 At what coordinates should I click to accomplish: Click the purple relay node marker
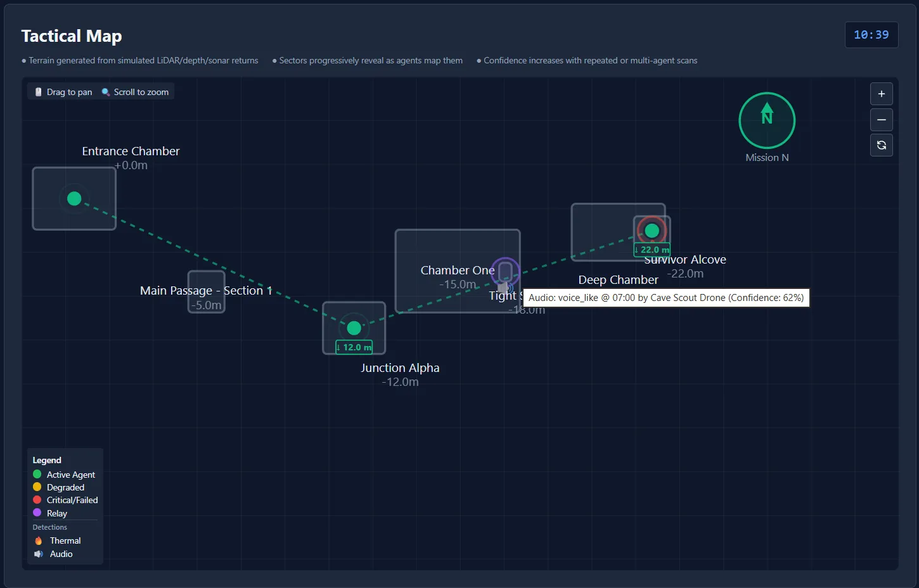pyautogui.click(x=505, y=272)
